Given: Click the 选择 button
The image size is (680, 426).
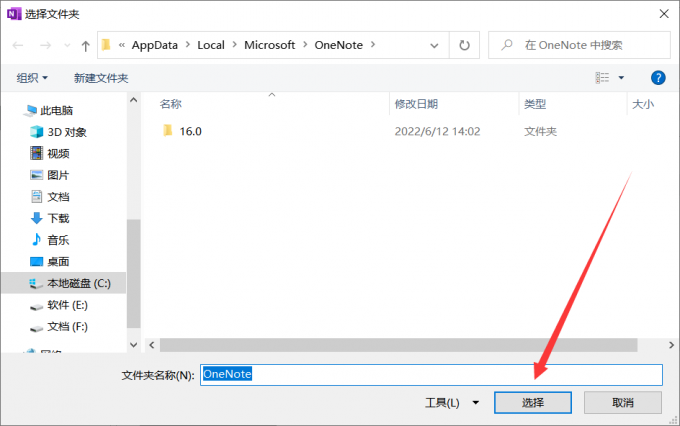Looking at the screenshot, I should tap(533, 403).
